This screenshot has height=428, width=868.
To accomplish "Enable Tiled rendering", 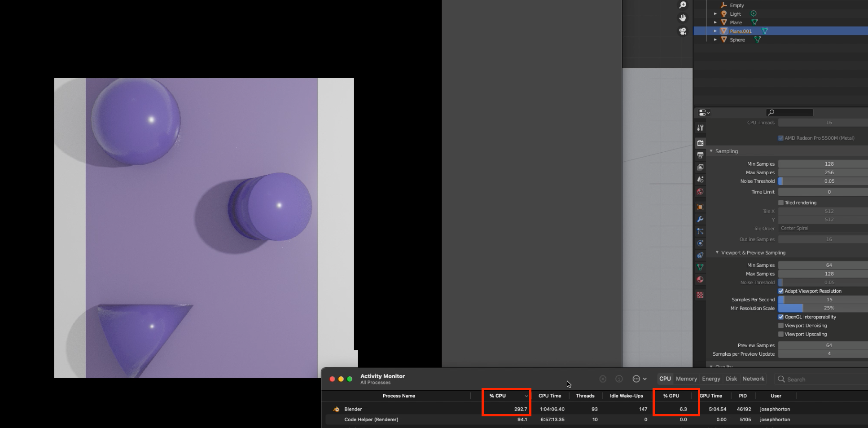I will click(x=781, y=202).
